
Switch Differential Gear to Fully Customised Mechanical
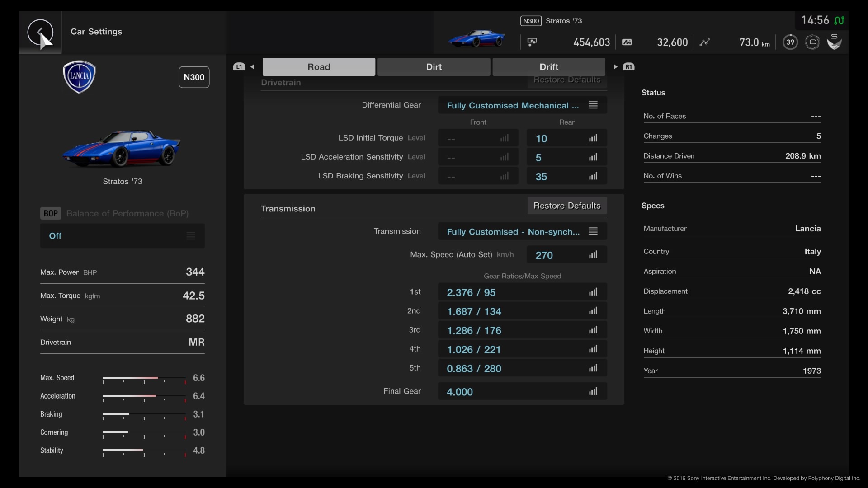(511, 105)
